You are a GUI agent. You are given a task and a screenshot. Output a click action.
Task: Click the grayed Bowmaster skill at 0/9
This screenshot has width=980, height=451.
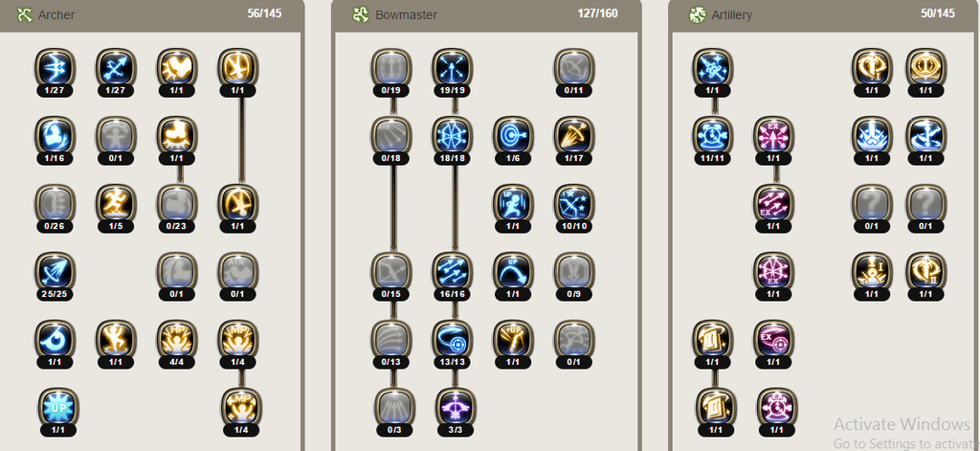pos(574,272)
